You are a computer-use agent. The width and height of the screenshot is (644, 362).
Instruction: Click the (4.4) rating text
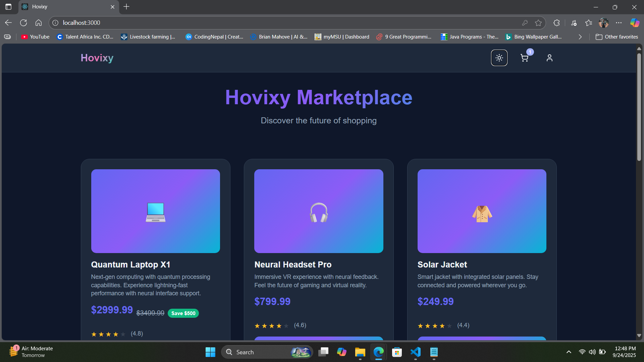tap(463, 325)
